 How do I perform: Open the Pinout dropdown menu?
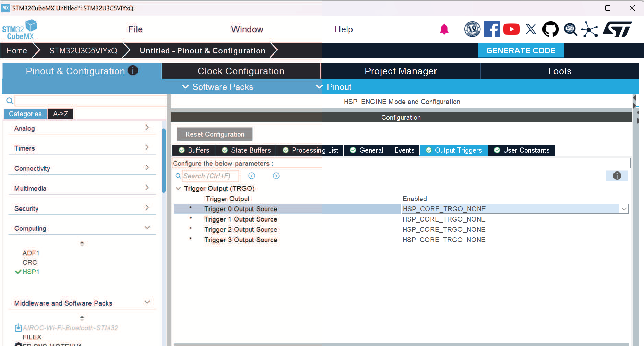coord(334,87)
